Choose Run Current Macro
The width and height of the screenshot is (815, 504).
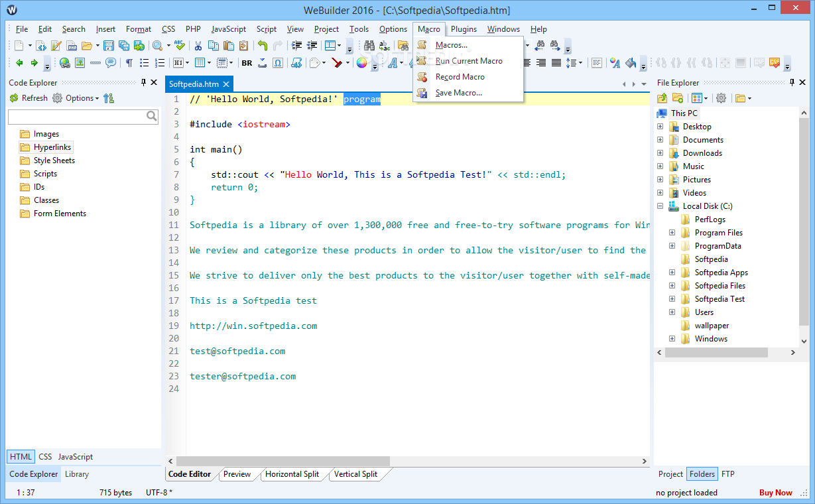coord(468,61)
